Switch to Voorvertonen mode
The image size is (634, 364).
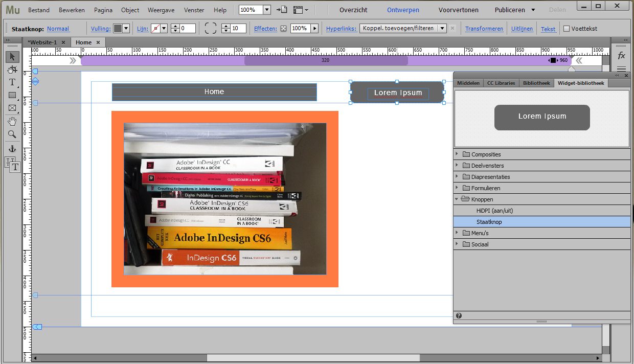(459, 10)
